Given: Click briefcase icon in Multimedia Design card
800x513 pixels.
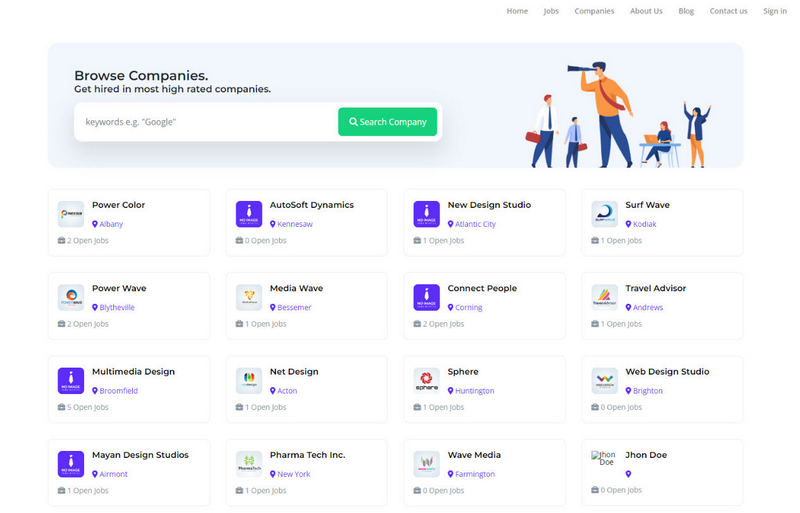Looking at the screenshot, I should pos(61,407).
